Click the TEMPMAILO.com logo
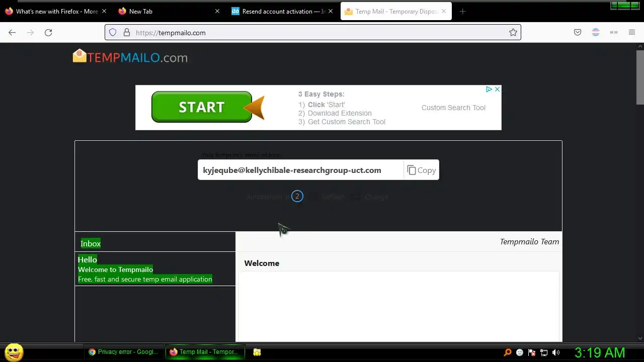The image size is (644, 362). 130,57
